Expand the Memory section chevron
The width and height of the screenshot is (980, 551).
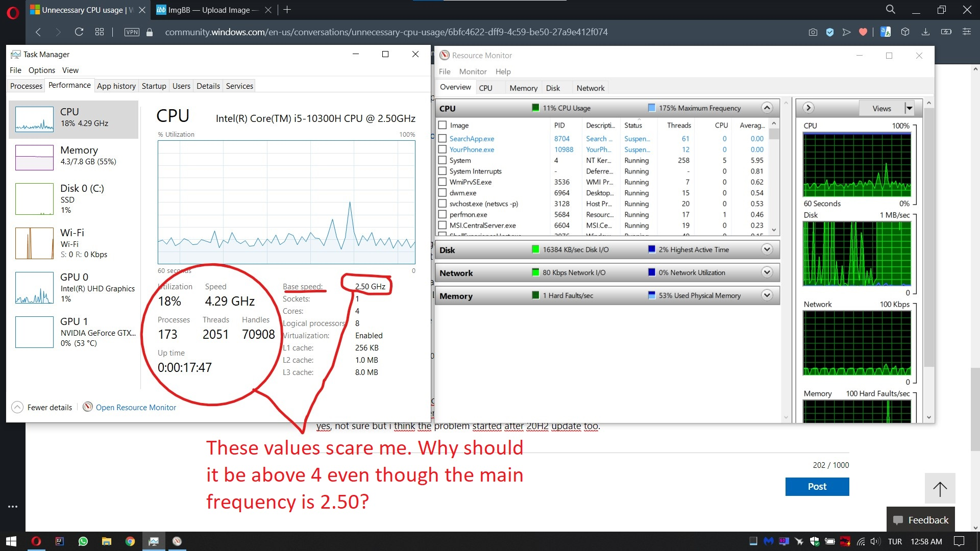coord(767,295)
